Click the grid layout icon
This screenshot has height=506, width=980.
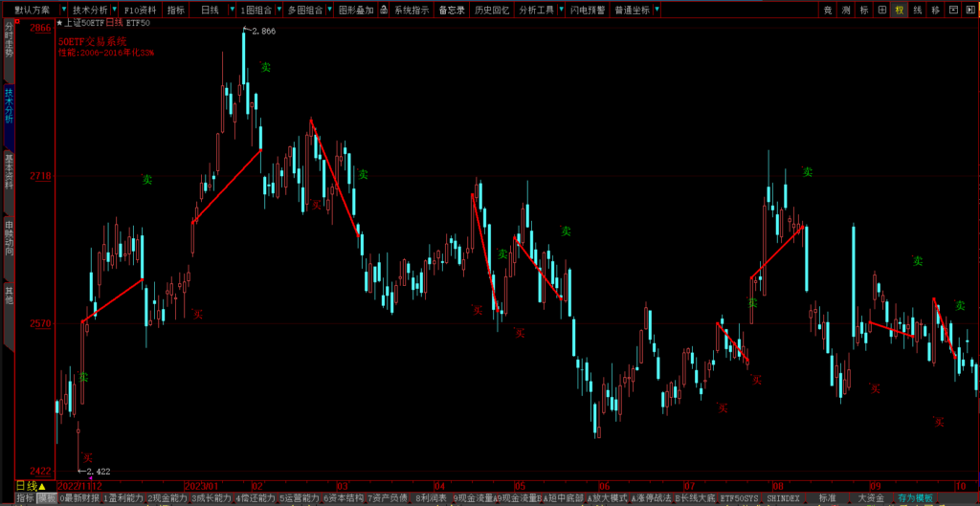pos(881,10)
